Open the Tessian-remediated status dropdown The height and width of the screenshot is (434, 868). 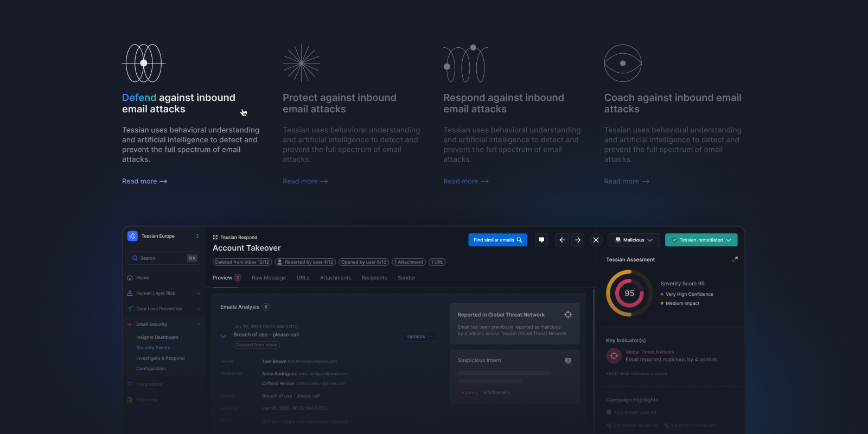pos(701,240)
